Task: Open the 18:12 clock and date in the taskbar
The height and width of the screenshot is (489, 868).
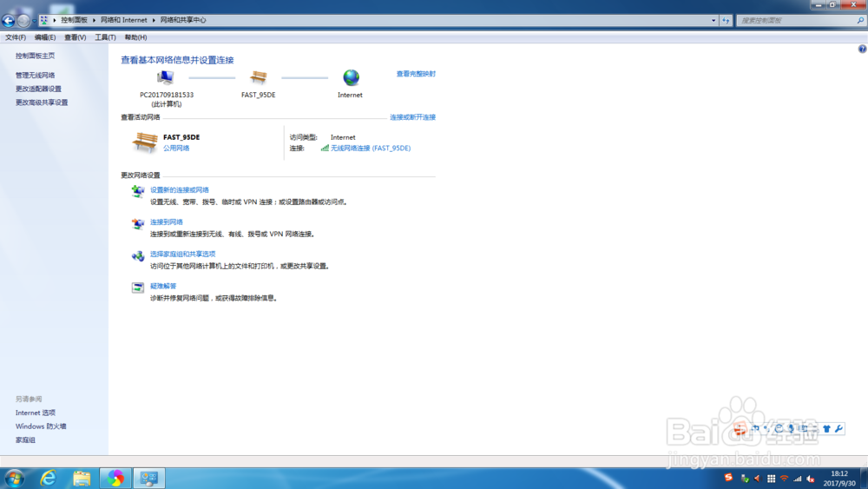Action: 839,479
